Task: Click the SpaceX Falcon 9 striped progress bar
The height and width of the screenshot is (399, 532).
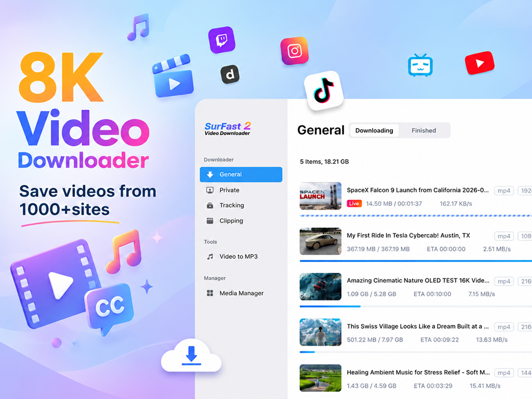Action: tap(416, 216)
